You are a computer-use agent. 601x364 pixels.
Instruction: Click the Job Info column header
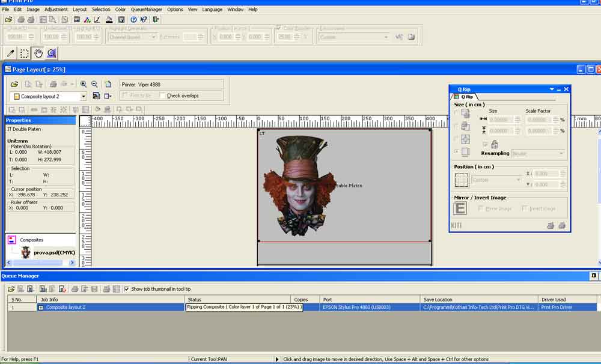(111, 300)
